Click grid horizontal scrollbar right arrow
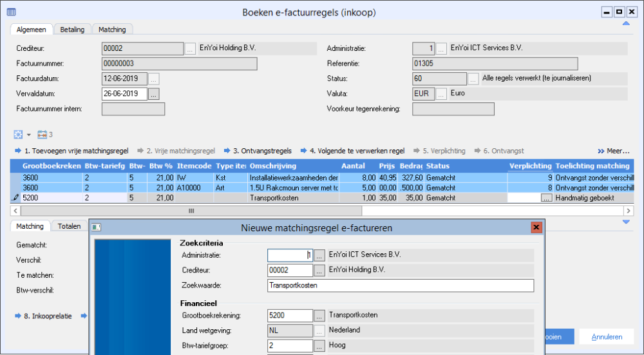Viewport: 644px width, 355px height. point(629,211)
